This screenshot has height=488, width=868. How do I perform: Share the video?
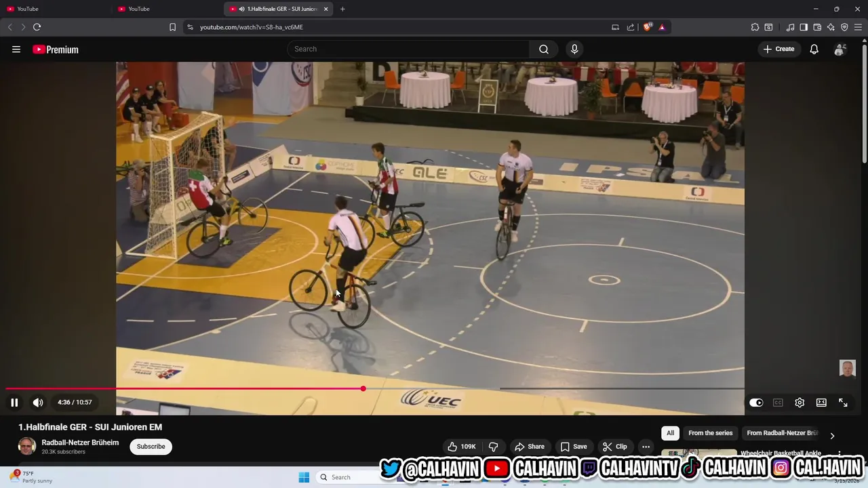pyautogui.click(x=529, y=447)
